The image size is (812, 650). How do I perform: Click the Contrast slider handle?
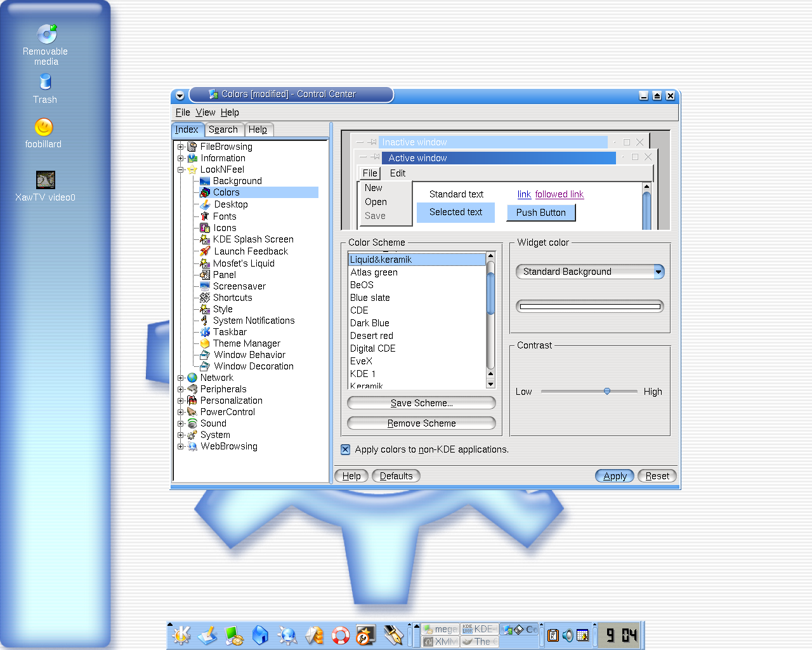(607, 391)
